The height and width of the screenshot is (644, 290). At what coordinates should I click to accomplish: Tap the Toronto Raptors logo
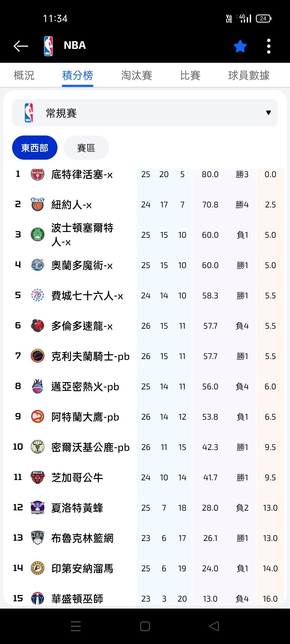(x=38, y=326)
